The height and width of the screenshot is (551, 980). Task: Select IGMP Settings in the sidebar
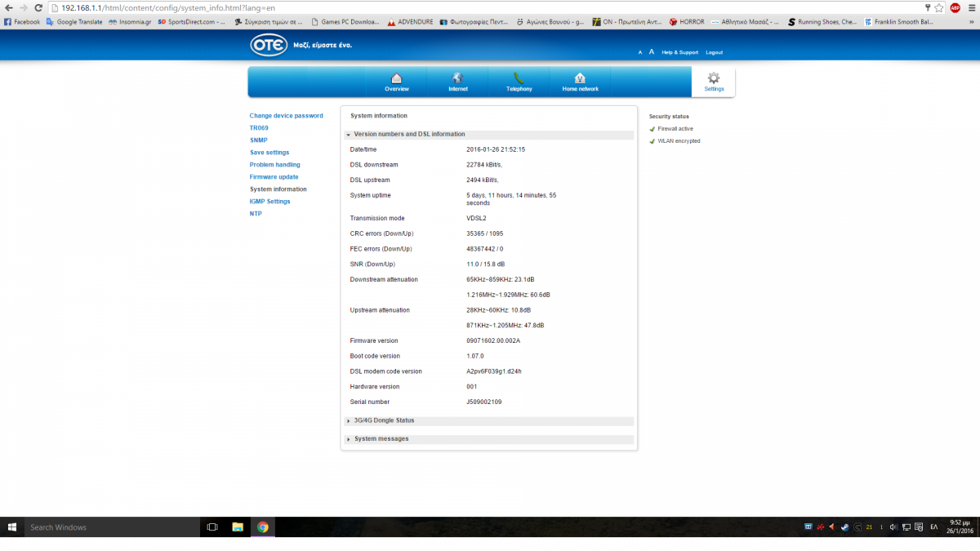click(x=269, y=202)
